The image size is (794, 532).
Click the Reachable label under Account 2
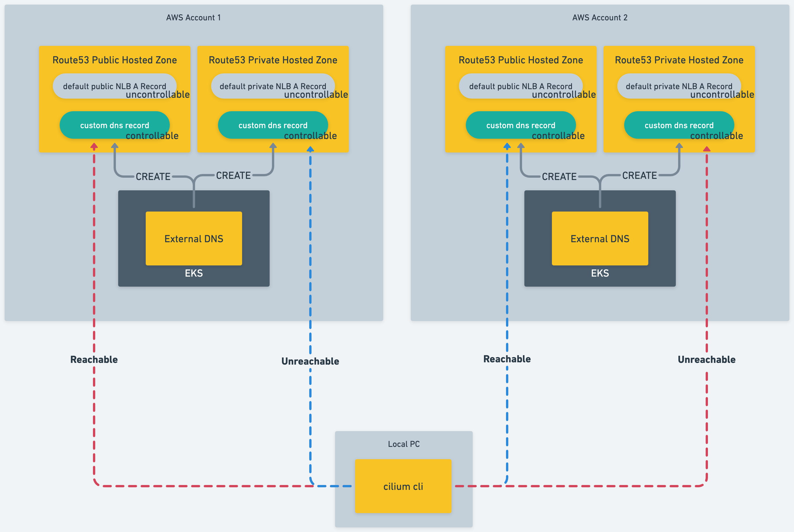pos(507,359)
